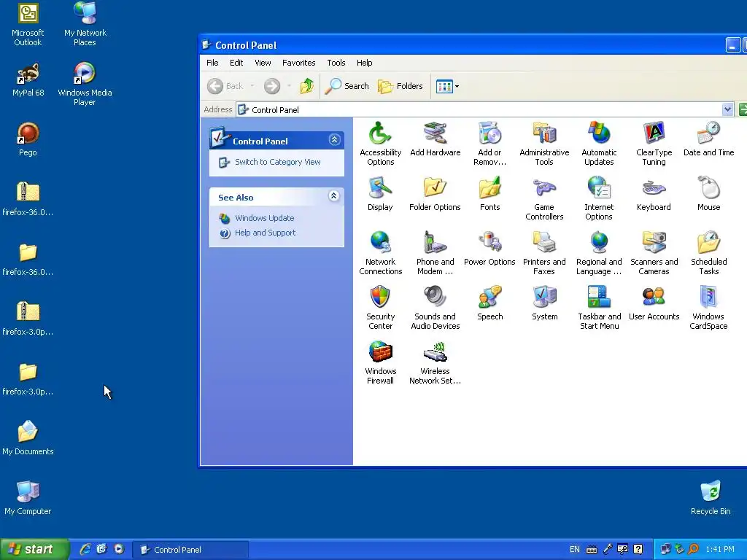Open User Accounts icon

pos(654,303)
